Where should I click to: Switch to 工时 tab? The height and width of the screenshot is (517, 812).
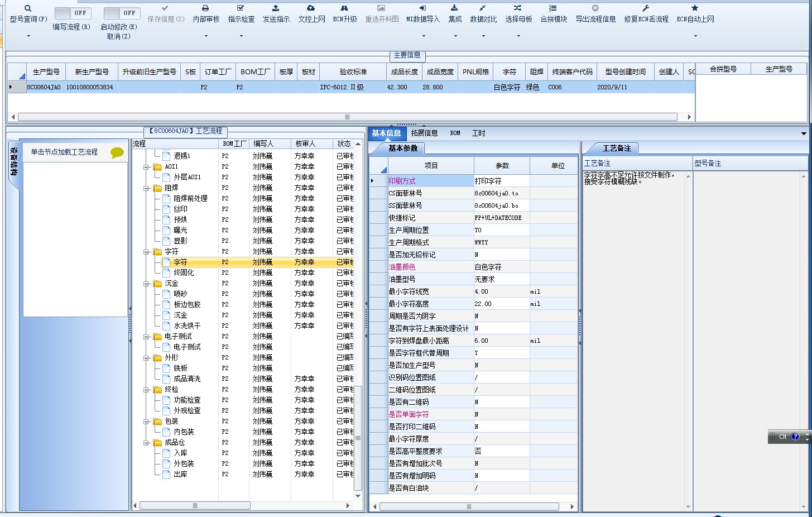coord(478,133)
